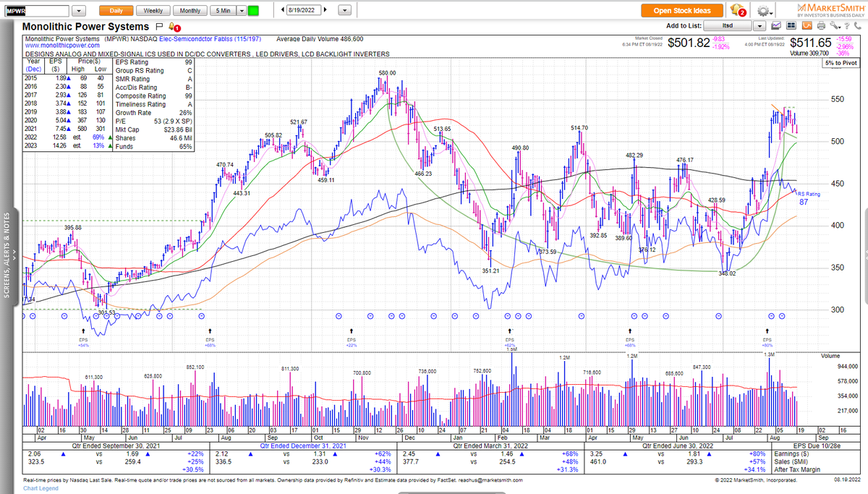Flag Monolithic Power Systems with the flag icon
Screen dimensions: 868x494
coord(158,26)
